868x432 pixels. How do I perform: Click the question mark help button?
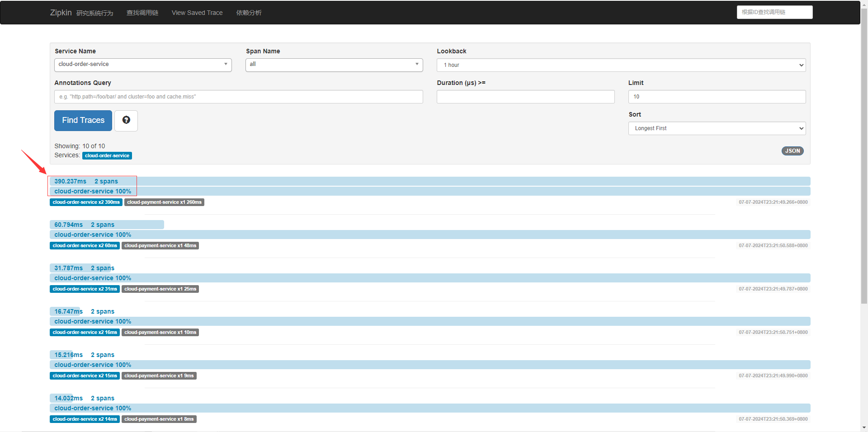tap(126, 120)
